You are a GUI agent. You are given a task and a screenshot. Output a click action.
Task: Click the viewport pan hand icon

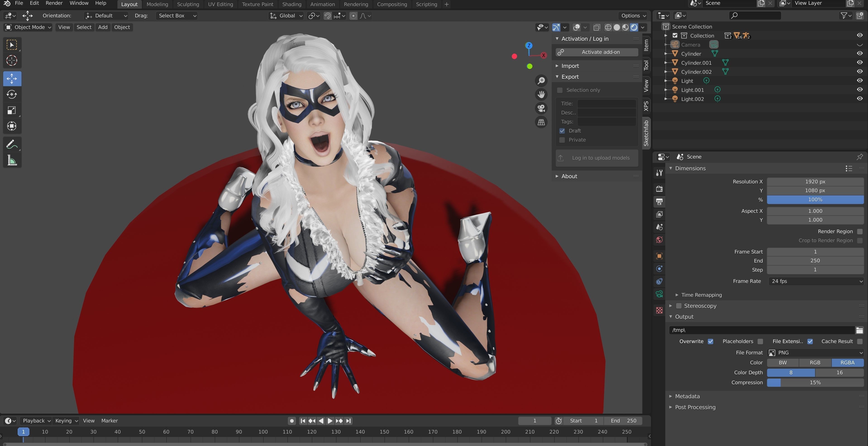click(x=541, y=94)
